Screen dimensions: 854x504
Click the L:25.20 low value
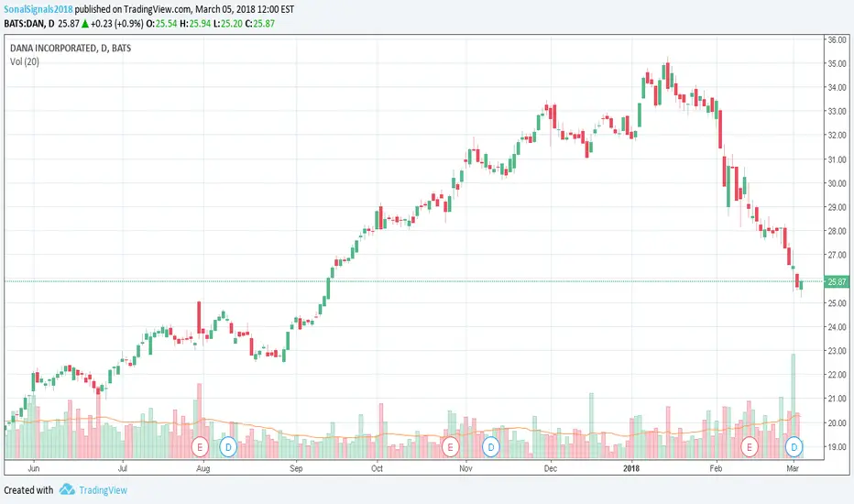[x=227, y=24]
